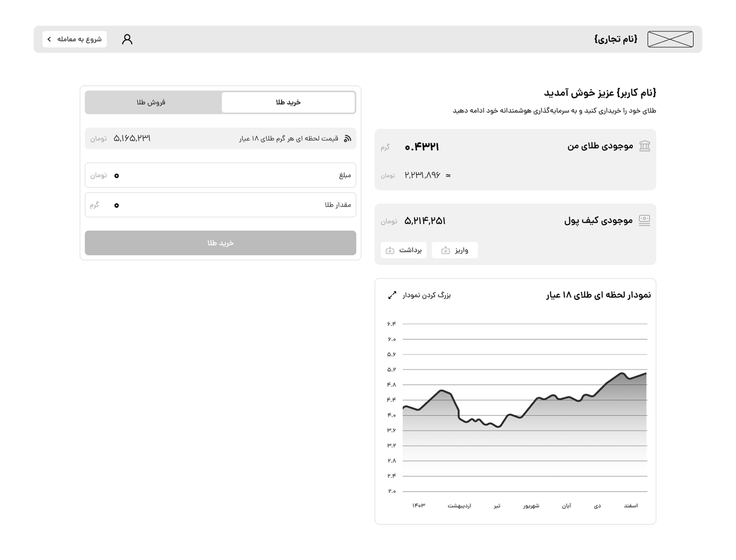736x560 pixels.
Task: Click the {نام تجاری} brand name
Action: [616, 39]
